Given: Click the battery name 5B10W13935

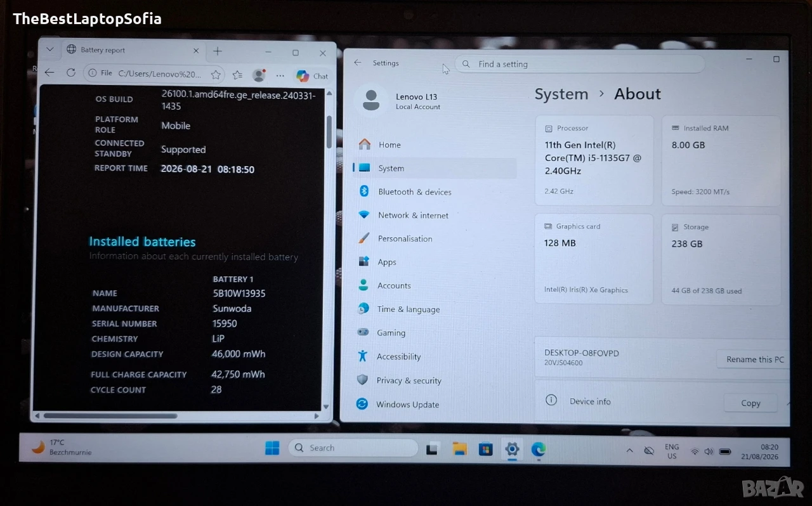Looking at the screenshot, I should (x=239, y=294).
